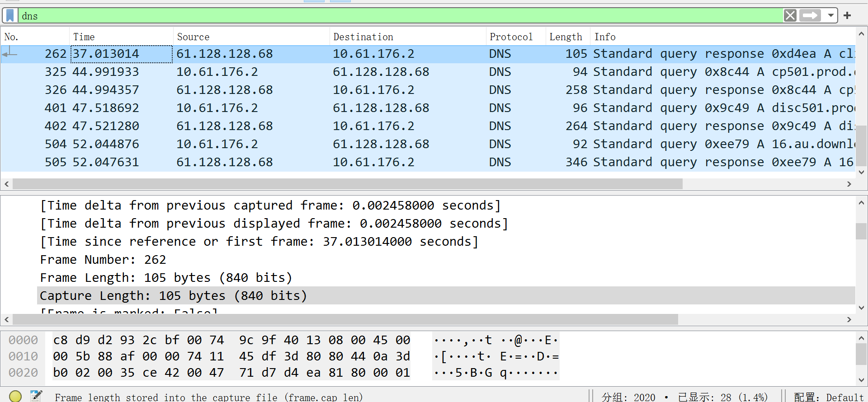Open capture file properties notepad icon
The image size is (868, 402).
[36, 396]
